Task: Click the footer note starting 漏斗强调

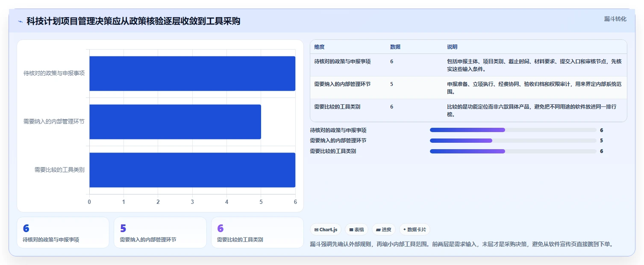Action: point(462,244)
